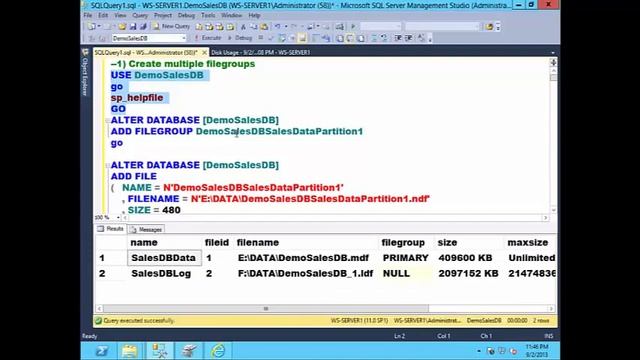640x360 pixels.
Task: Open File Explorer from the taskbar
Action: pos(129,351)
